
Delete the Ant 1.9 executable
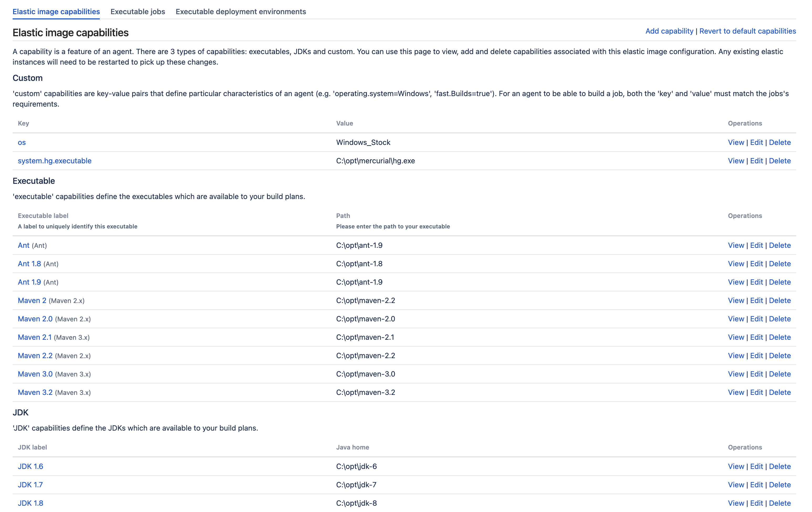tap(780, 282)
